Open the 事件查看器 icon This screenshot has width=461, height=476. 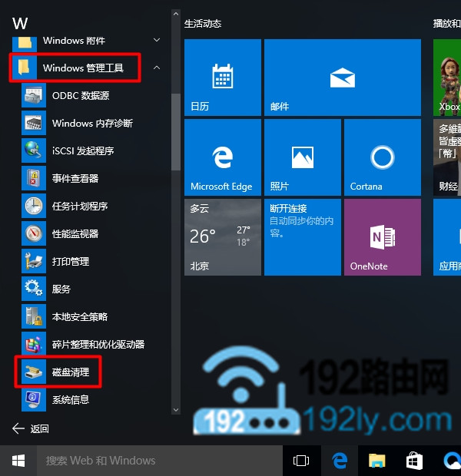click(x=34, y=178)
